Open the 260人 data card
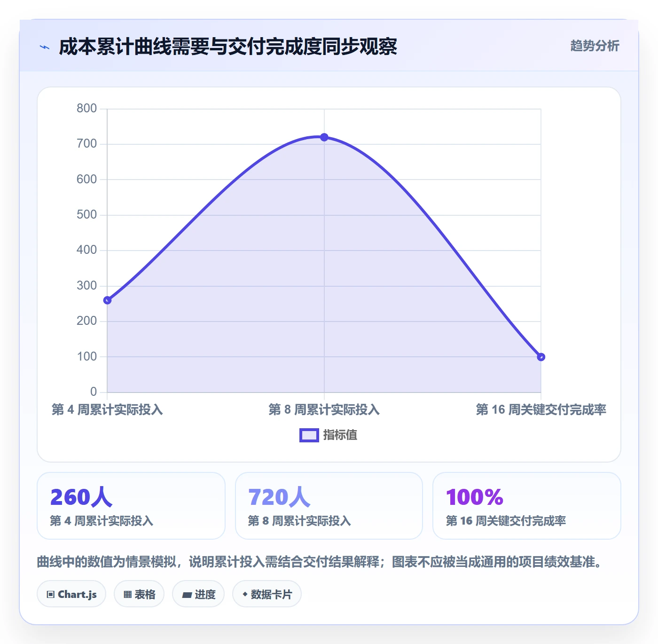 (x=131, y=506)
